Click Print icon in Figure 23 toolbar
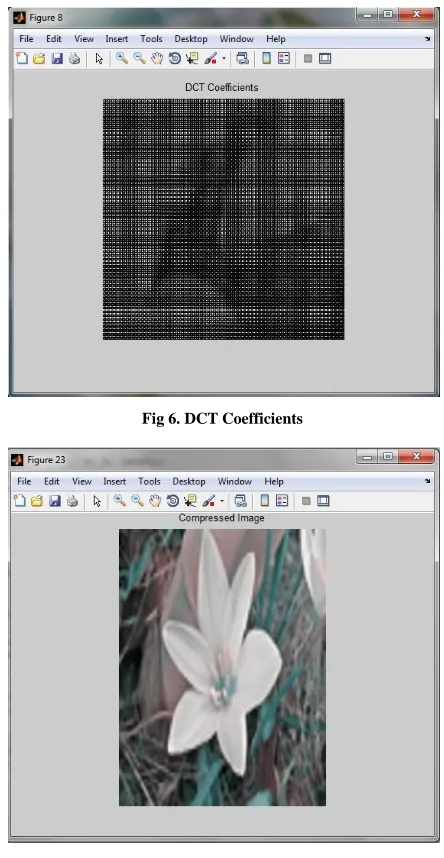 coord(72,501)
